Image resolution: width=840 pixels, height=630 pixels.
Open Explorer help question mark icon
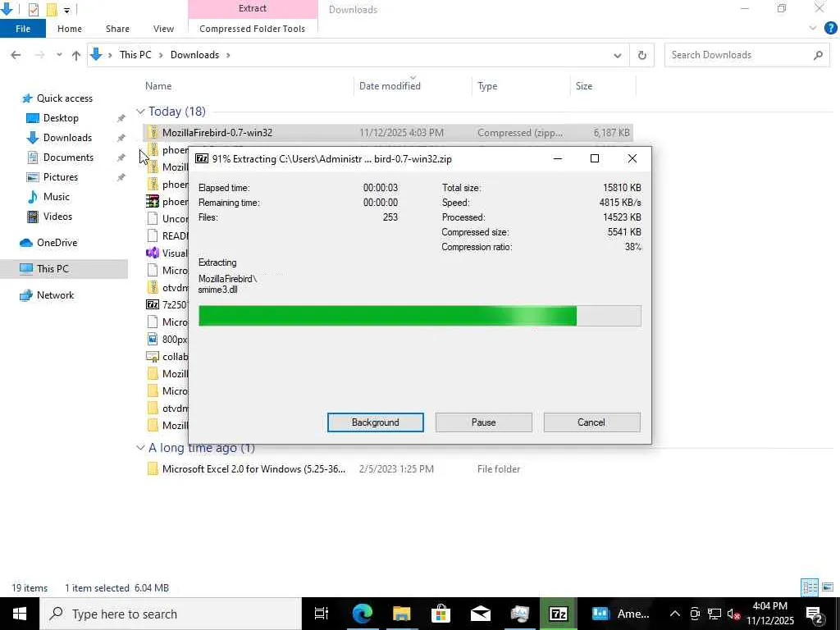830,29
